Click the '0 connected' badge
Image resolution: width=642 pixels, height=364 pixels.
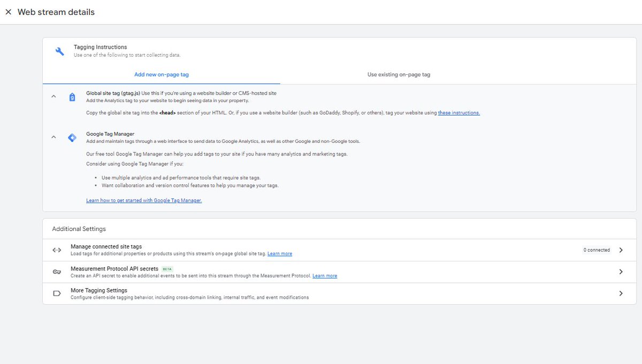[597, 250]
